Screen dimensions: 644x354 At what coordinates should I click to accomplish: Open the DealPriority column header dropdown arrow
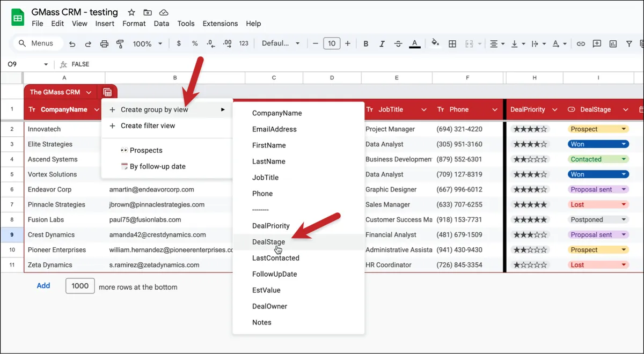[555, 109]
